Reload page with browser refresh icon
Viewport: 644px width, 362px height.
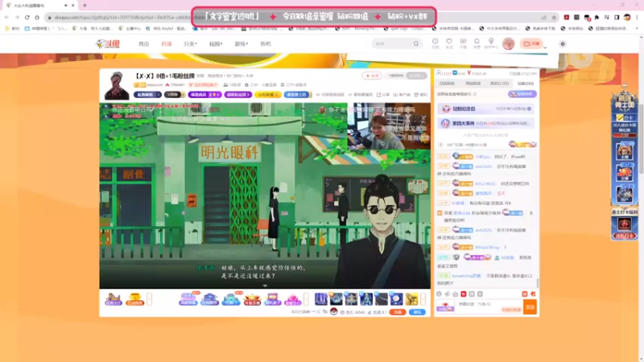[x=27, y=17]
